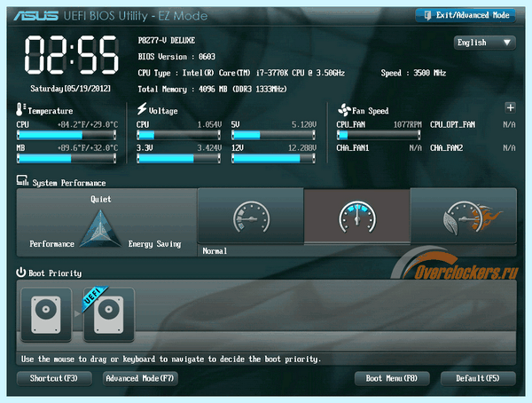Click the Boot Priority power icon
This screenshot has width=532, height=403.
21,273
